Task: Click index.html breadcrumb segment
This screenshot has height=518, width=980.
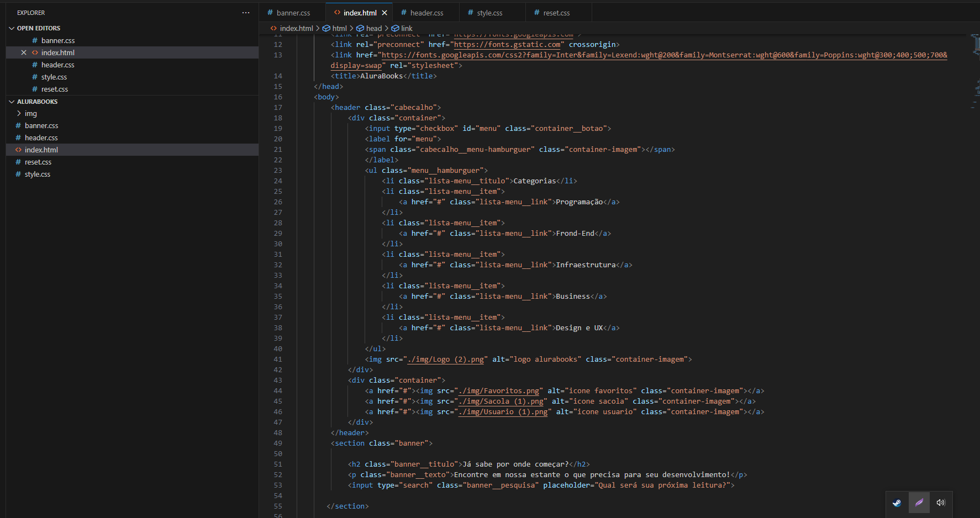Action: click(297, 28)
